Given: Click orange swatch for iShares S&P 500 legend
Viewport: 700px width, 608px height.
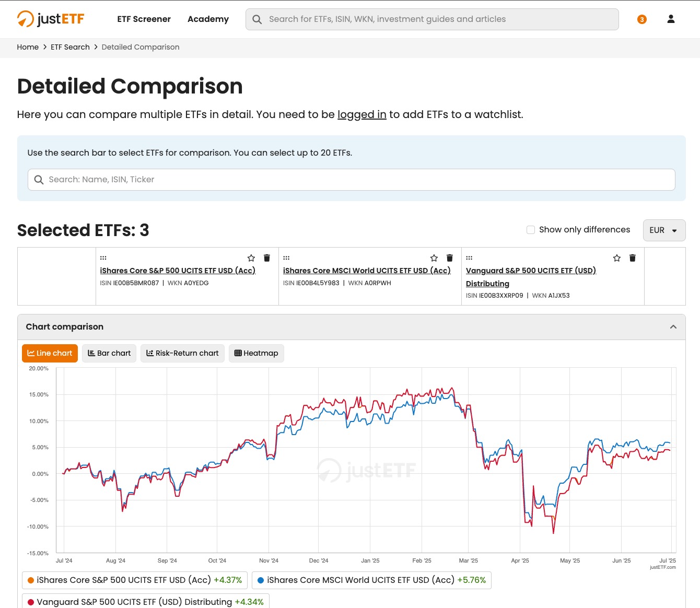Looking at the screenshot, I should pos(31,580).
